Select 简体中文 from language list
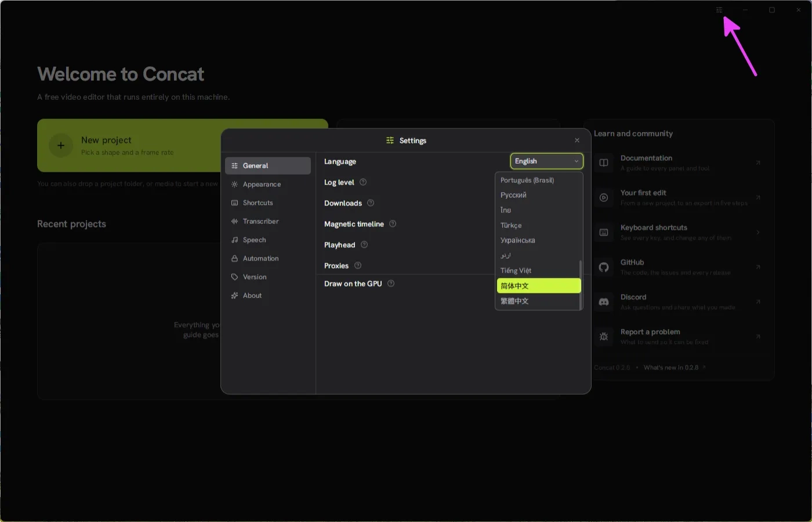The image size is (812, 522). pos(539,286)
